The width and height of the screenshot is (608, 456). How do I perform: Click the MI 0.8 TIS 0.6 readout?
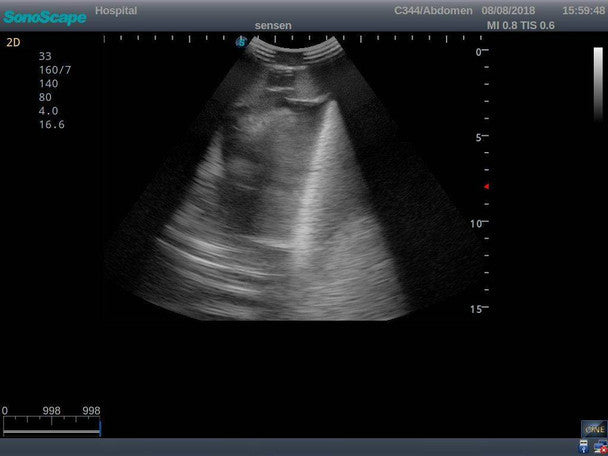click(520, 26)
